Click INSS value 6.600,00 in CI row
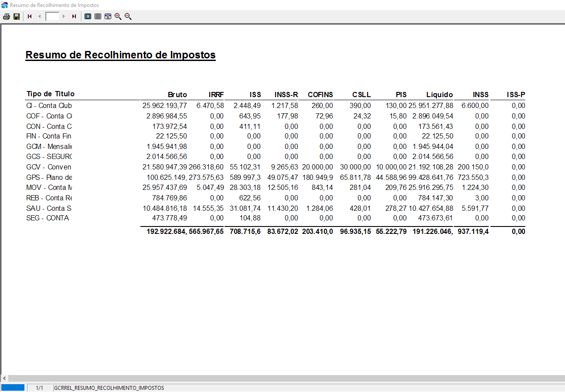This screenshot has height=392, width=565. click(475, 105)
